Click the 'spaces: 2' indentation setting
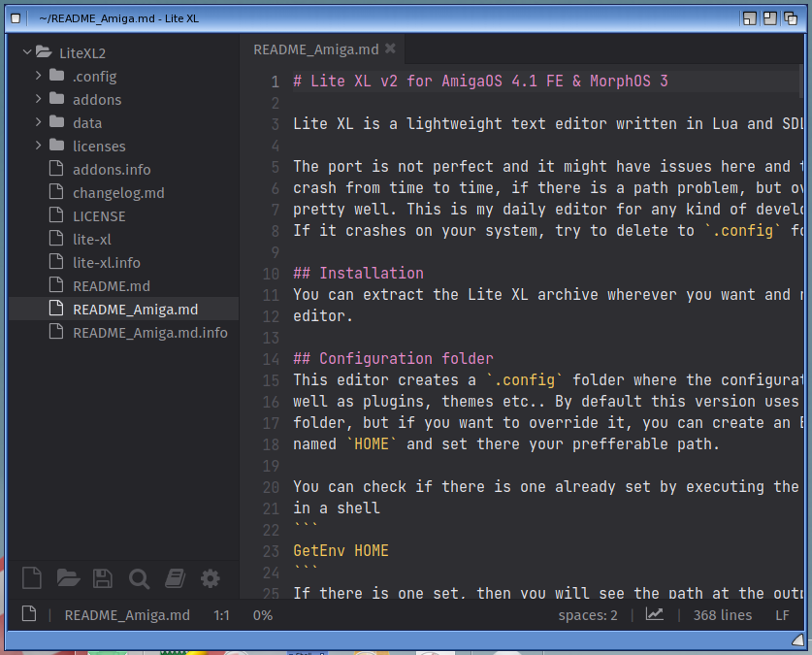Image resolution: width=812 pixels, height=655 pixels. pos(587,615)
